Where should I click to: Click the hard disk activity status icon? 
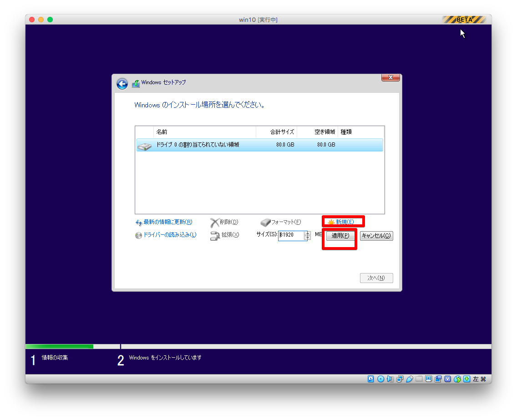[x=371, y=379]
